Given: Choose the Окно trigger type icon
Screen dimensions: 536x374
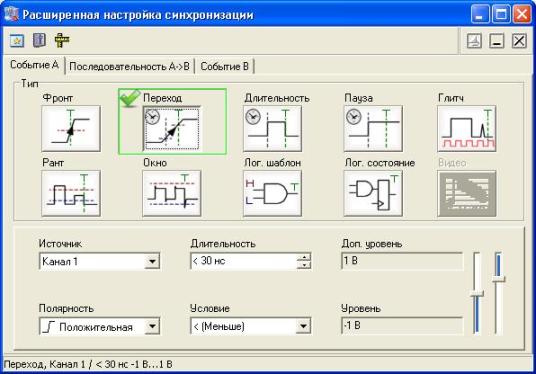Looking at the screenshot, I should pyautogui.click(x=172, y=193).
